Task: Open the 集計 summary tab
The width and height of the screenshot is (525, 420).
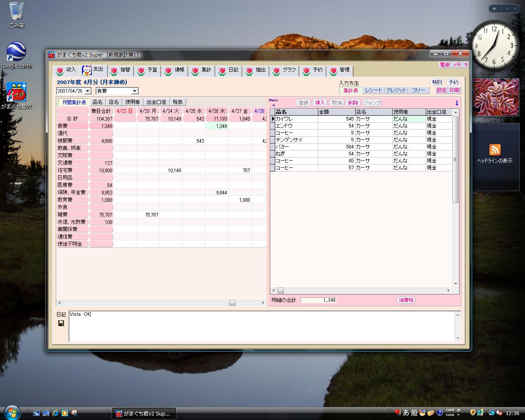Action: point(201,71)
